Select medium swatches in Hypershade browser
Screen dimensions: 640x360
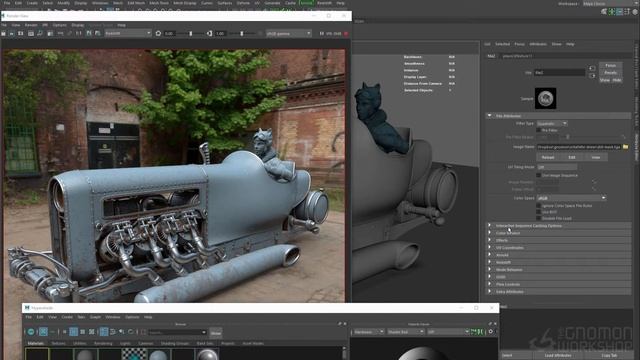(x=73, y=332)
